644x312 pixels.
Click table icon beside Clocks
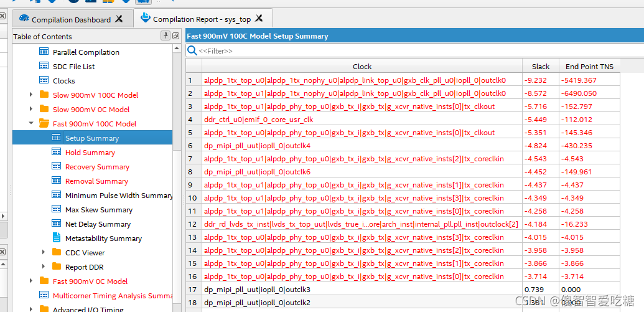click(x=44, y=80)
